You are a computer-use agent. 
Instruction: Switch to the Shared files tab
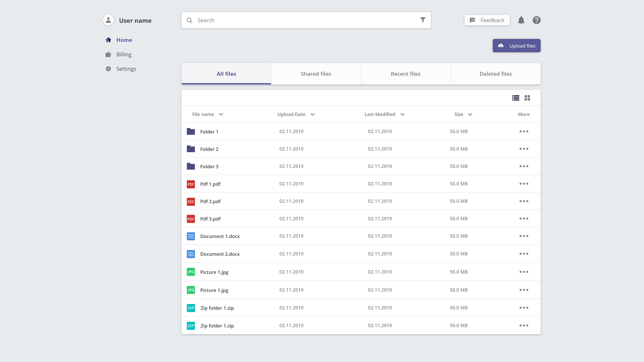click(x=316, y=74)
